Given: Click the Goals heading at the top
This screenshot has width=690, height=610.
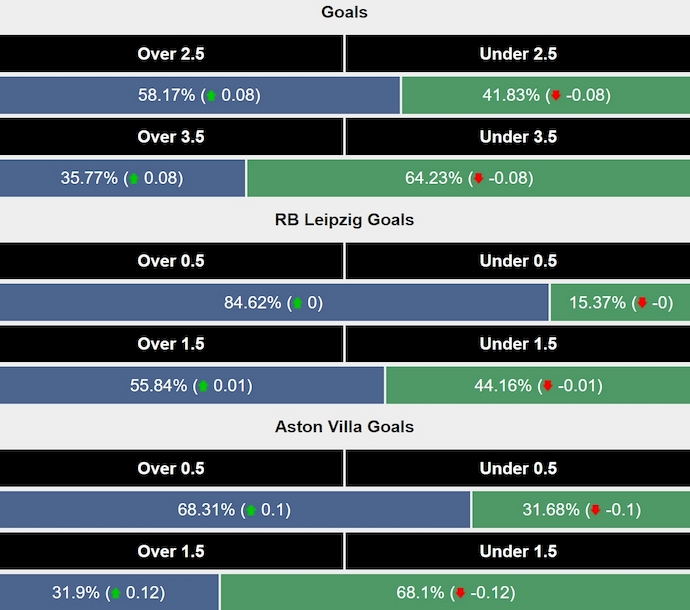Looking at the screenshot, I should [344, 13].
